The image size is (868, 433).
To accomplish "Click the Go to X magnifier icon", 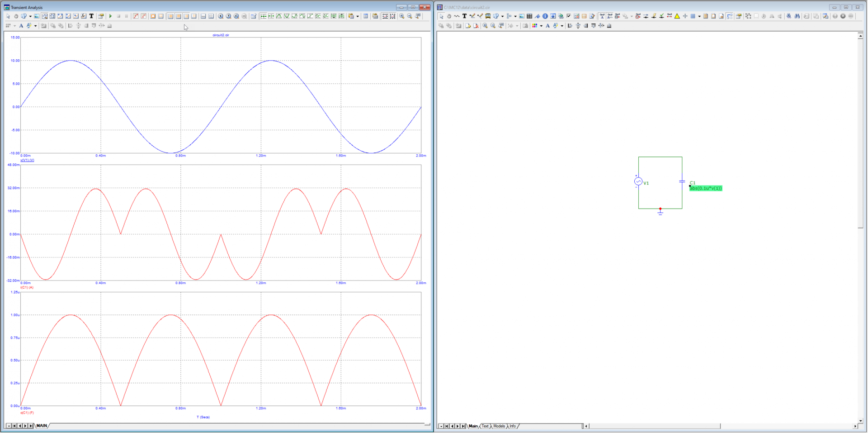I will point(221,16).
